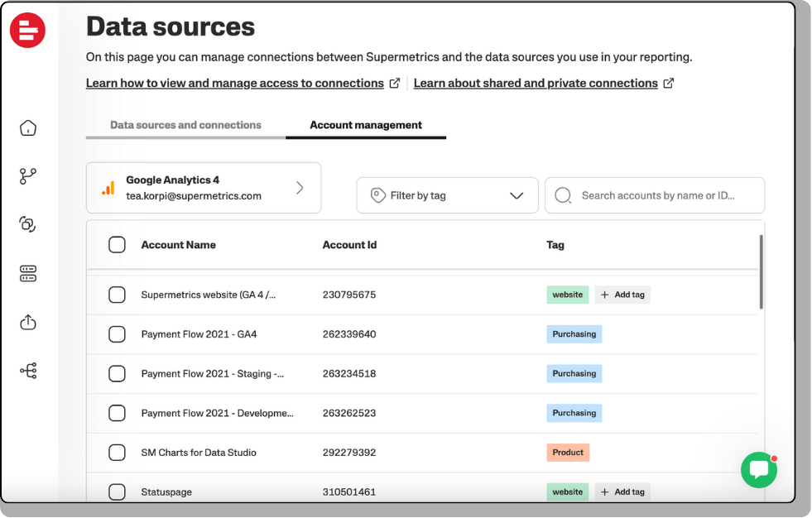Click the accounts table vertical scrollbar
The image size is (812, 518).
[x=761, y=272]
